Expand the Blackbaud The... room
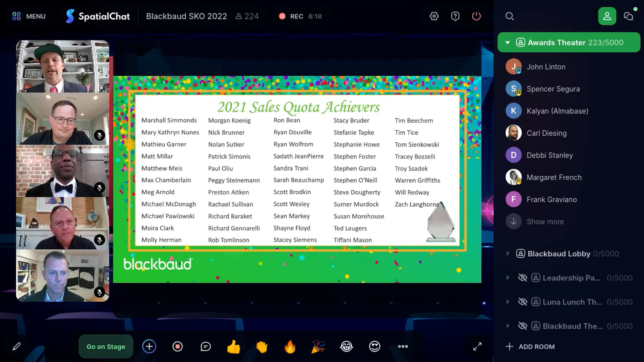This screenshot has width=644, height=362. 507,326
